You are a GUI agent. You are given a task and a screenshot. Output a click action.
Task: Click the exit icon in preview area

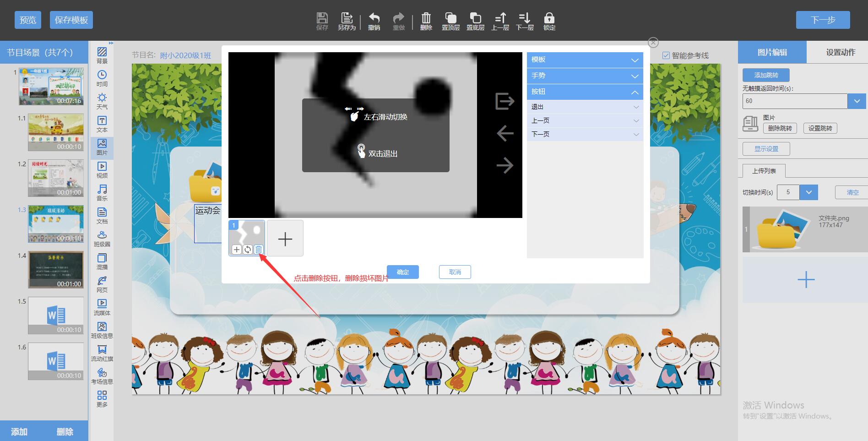coord(505,101)
